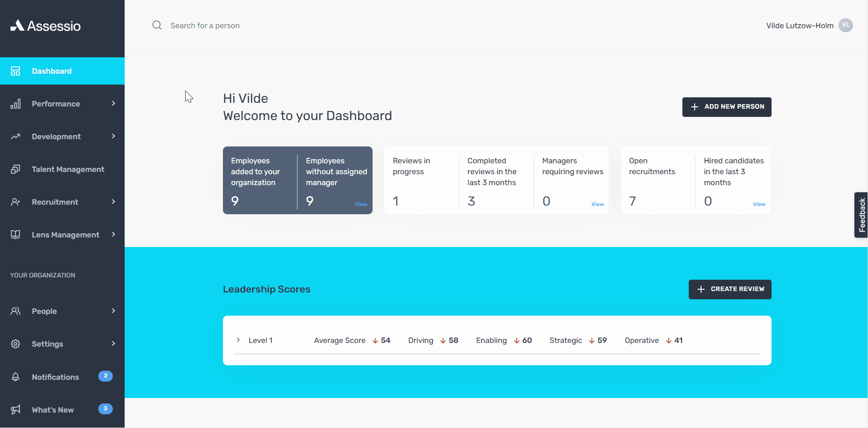868x428 pixels.
Task: Click View next to Employees without assigned manager
Action: (x=361, y=204)
